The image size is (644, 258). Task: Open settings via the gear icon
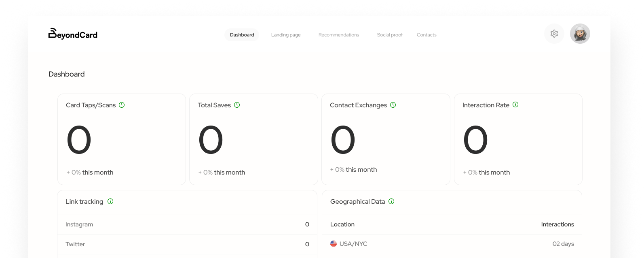[x=554, y=34]
